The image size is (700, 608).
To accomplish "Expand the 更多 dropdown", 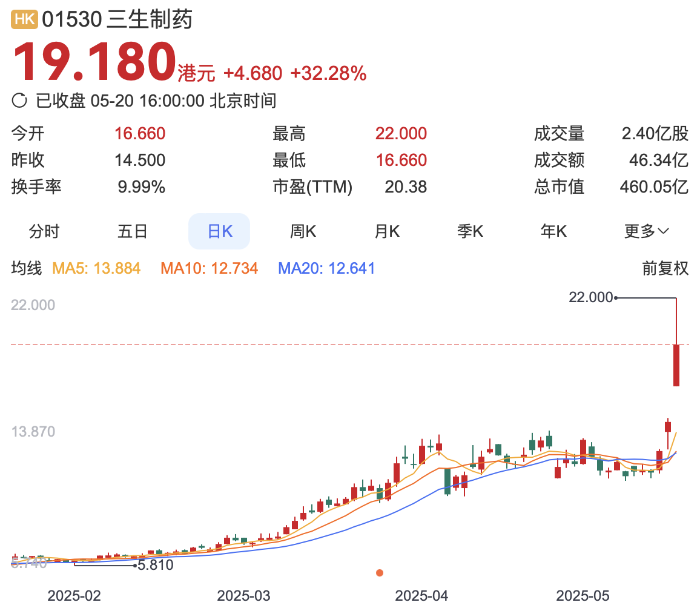I will pos(646,231).
